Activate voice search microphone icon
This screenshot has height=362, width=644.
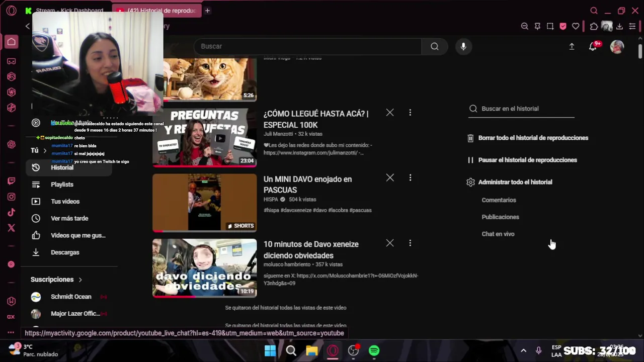[463, 46]
